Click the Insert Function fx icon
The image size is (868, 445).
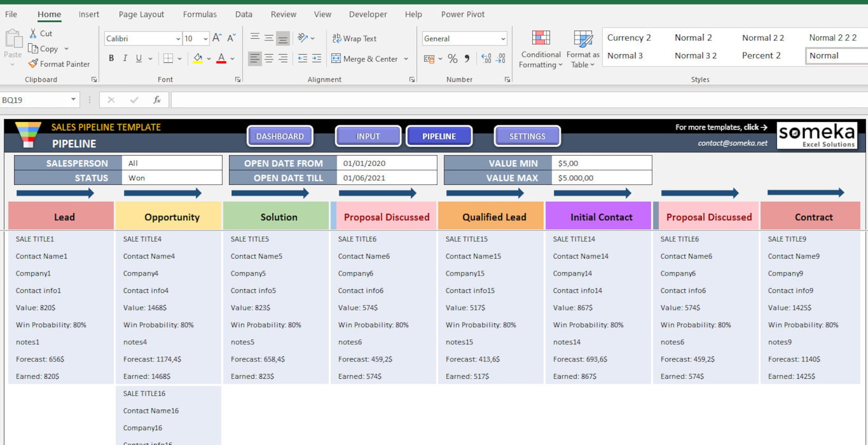pyautogui.click(x=157, y=99)
